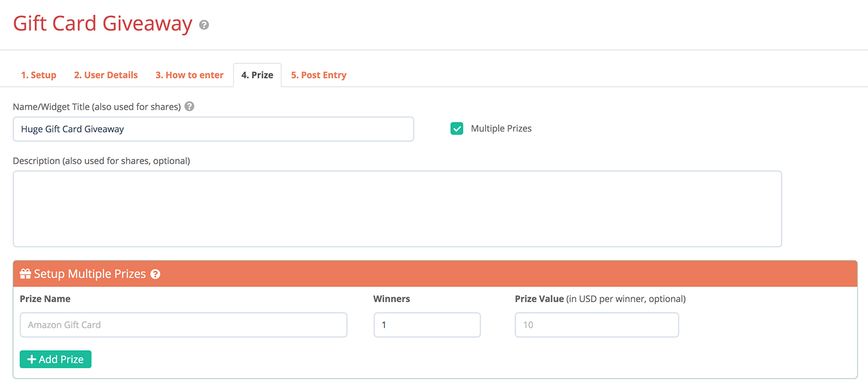Select the 4. Prize tab
Viewport: 868px width, 385px height.
click(x=257, y=75)
